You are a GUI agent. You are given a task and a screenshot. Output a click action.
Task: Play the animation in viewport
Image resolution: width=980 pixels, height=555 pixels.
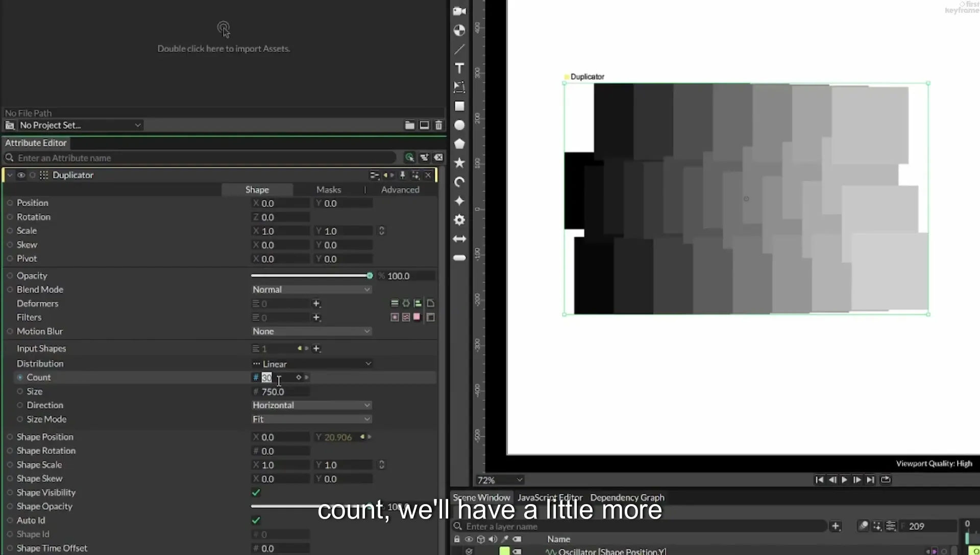(844, 480)
